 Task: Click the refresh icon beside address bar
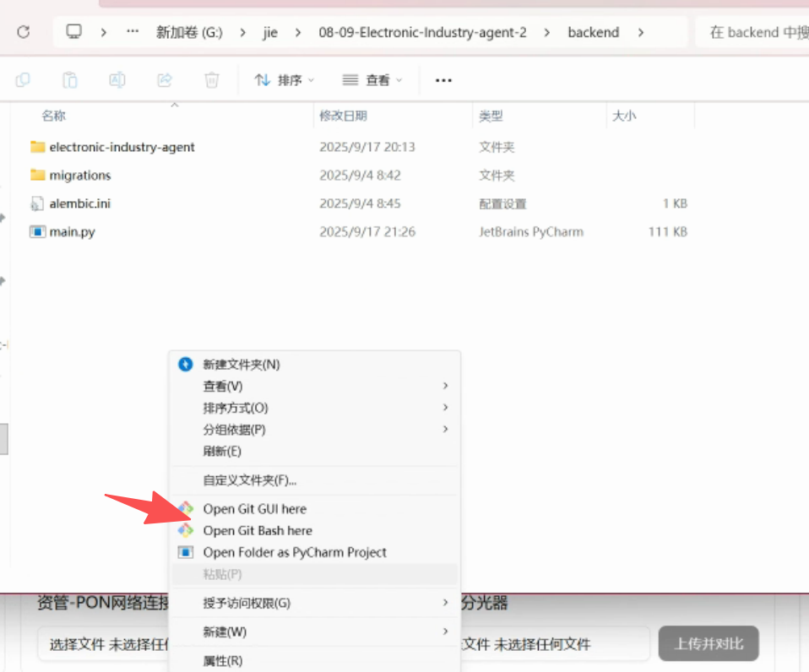point(24,32)
